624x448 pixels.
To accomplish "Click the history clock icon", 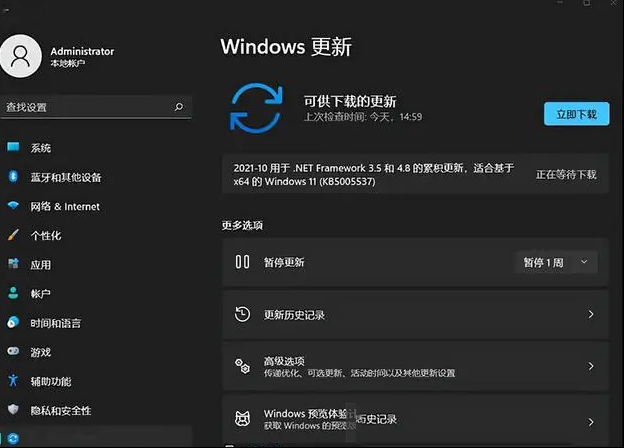I will click(x=242, y=314).
